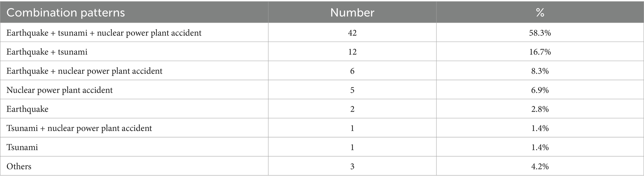Select the standalone Tsunami row label

[22, 147]
